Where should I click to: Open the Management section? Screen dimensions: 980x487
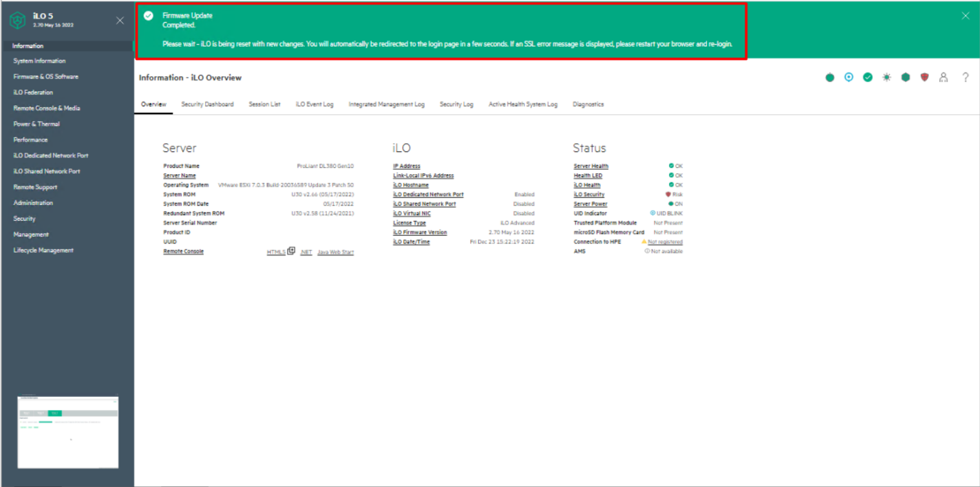coord(31,235)
